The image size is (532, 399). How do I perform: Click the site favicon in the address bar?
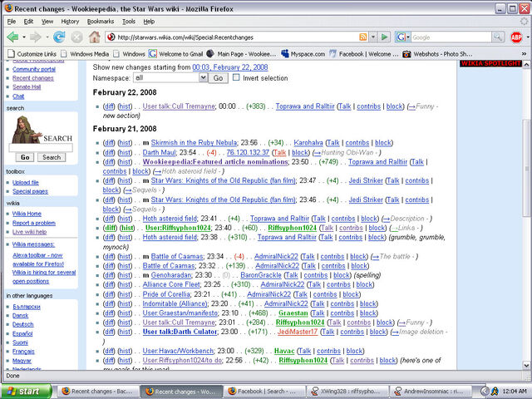tap(111, 37)
